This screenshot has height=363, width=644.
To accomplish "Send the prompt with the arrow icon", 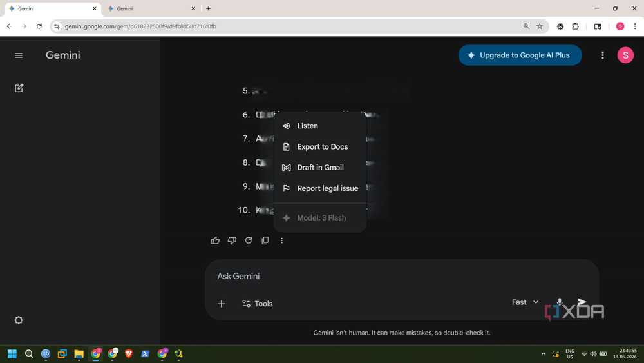I will point(582,302).
